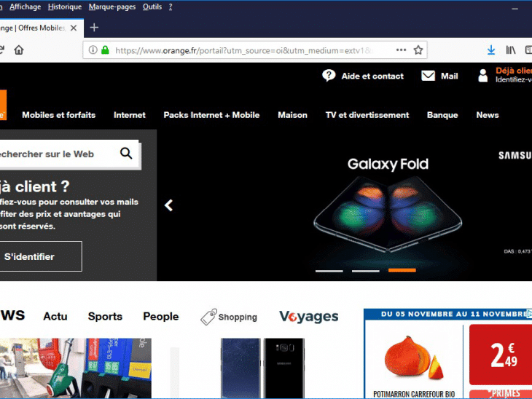Click the Aide et contact question icon
The height and width of the screenshot is (399, 532).
click(x=329, y=76)
